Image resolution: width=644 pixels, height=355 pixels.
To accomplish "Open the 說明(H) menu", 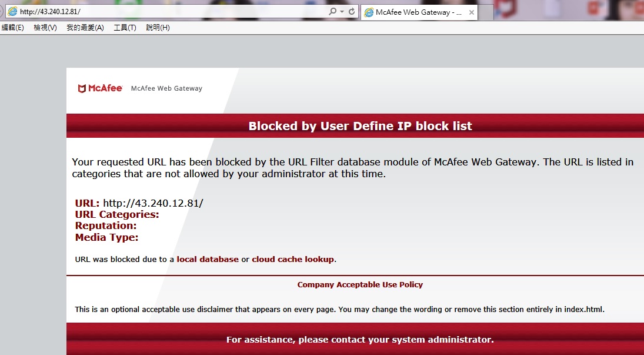I will [x=158, y=28].
